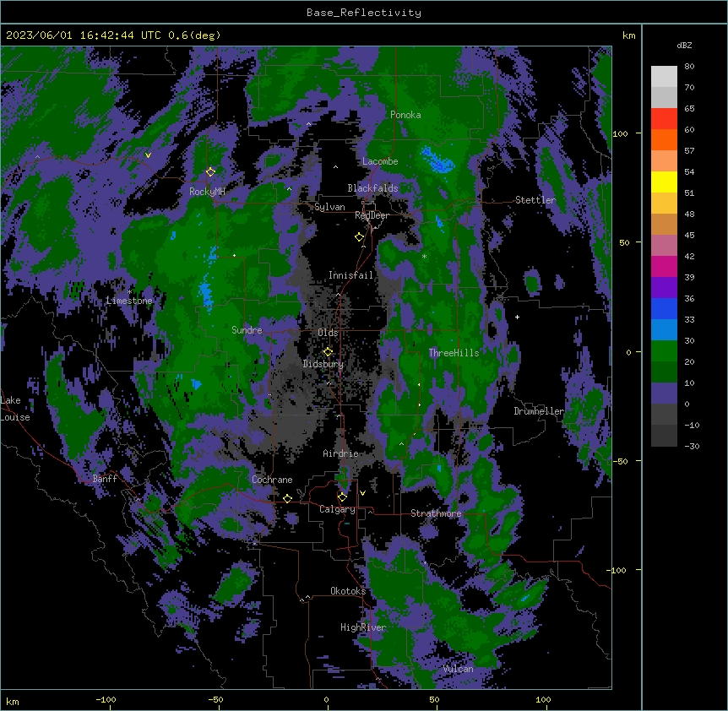Choose the purple 0-10 dBZ legend swatch

point(664,393)
